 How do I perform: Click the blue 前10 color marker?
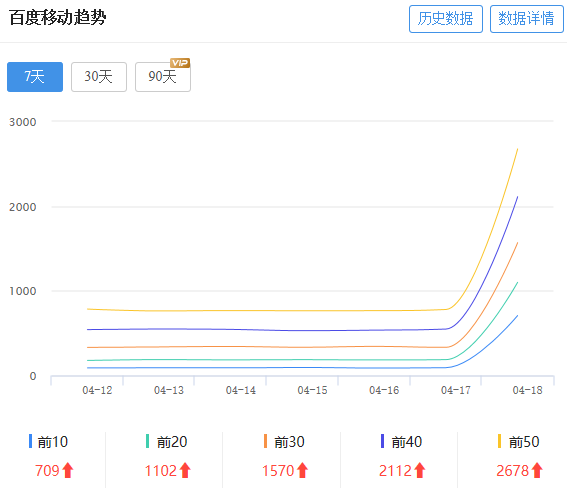pyautogui.click(x=30, y=441)
